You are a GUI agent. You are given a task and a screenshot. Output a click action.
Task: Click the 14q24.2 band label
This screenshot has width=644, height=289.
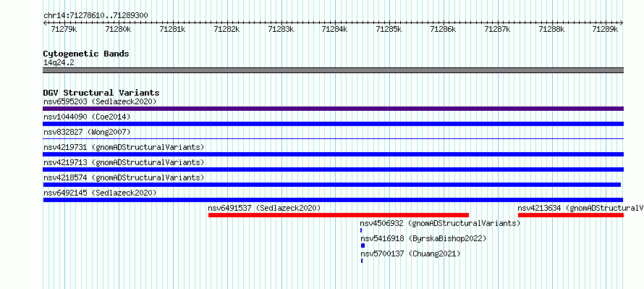[59, 63]
